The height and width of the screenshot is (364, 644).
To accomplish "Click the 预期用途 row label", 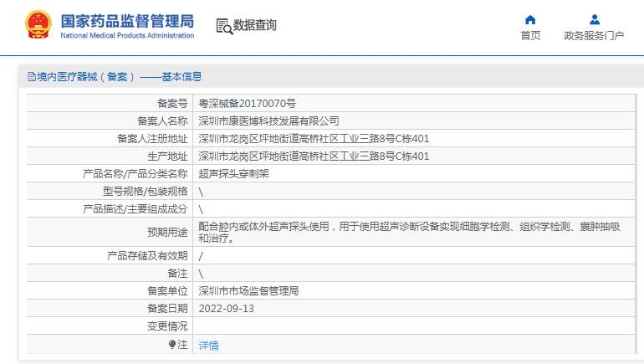I will tap(167, 232).
